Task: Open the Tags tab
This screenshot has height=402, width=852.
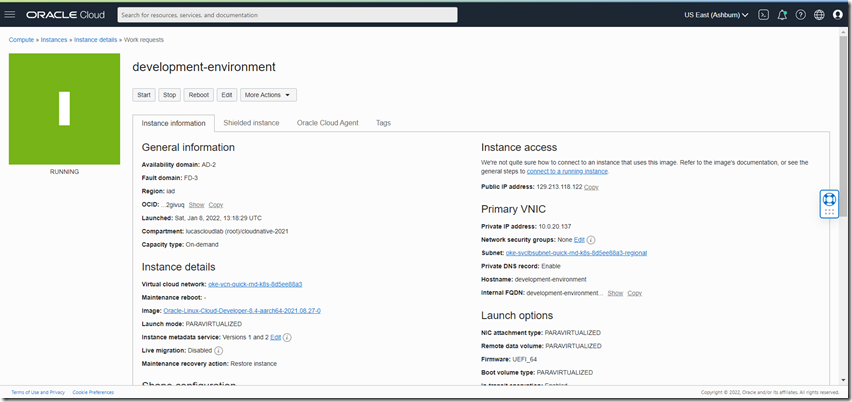Action: pyautogui.click(x=383, y=123)
